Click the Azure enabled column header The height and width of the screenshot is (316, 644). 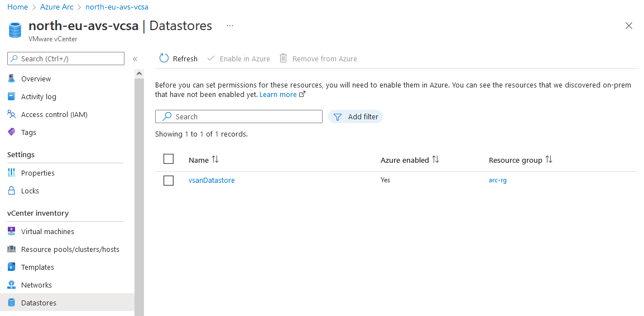tap(405, 160)
